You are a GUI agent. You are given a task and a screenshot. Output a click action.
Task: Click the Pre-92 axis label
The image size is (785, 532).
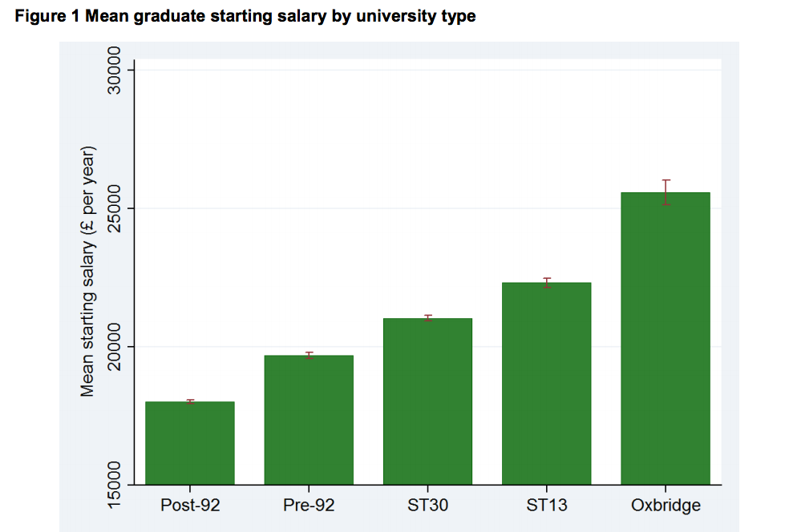pos(309,505)
